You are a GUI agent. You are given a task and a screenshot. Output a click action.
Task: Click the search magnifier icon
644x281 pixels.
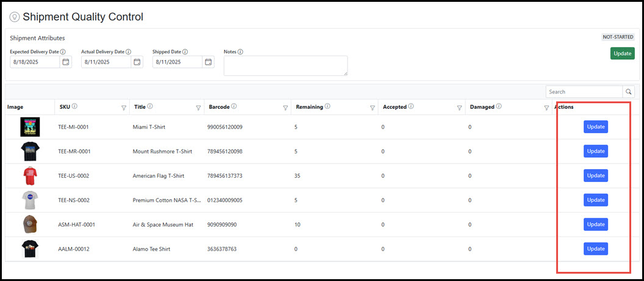(628, 92)
